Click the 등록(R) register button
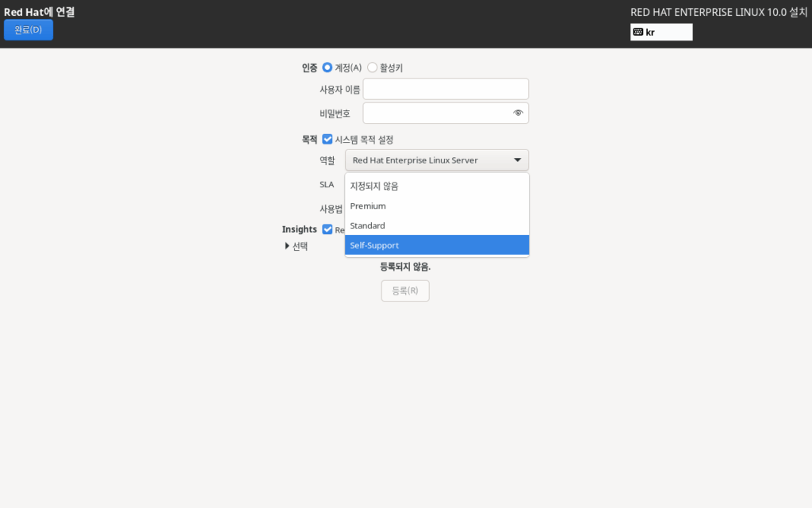 (405, 291)
